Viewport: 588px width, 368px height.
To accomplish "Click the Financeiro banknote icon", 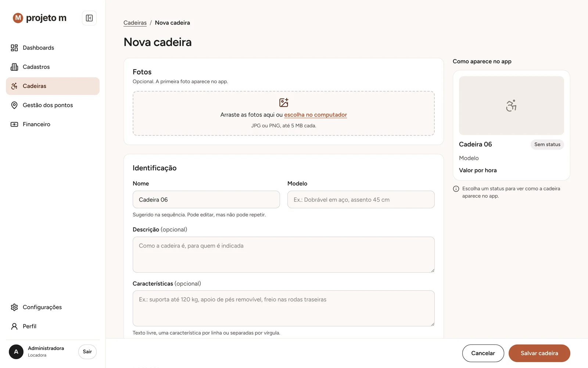I will tap(14, 124).
